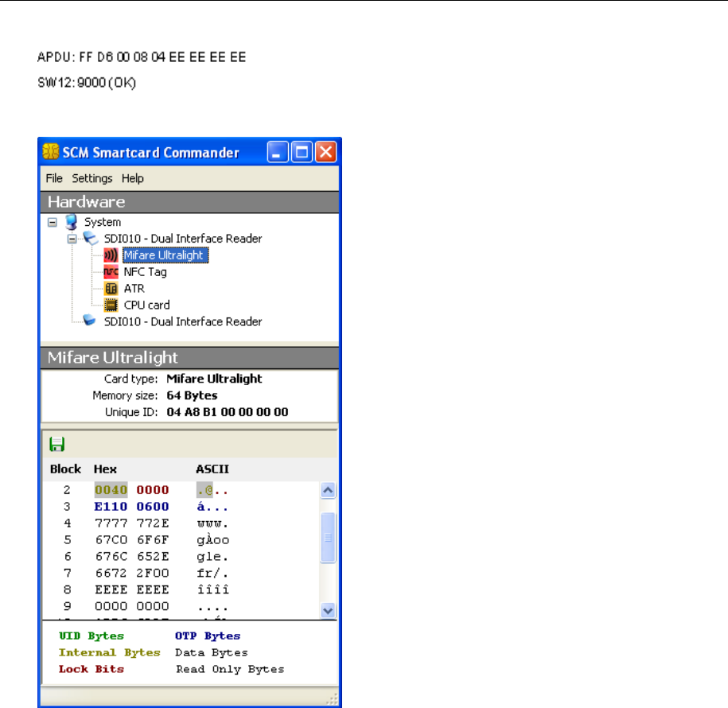
Task: Close the SCM Smartcard Commander window
Action: click(326, 152)
